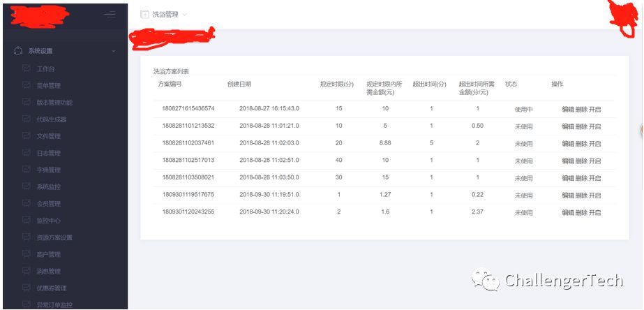Click 编辑 for plan 1808281102517013

coord(568,161)
